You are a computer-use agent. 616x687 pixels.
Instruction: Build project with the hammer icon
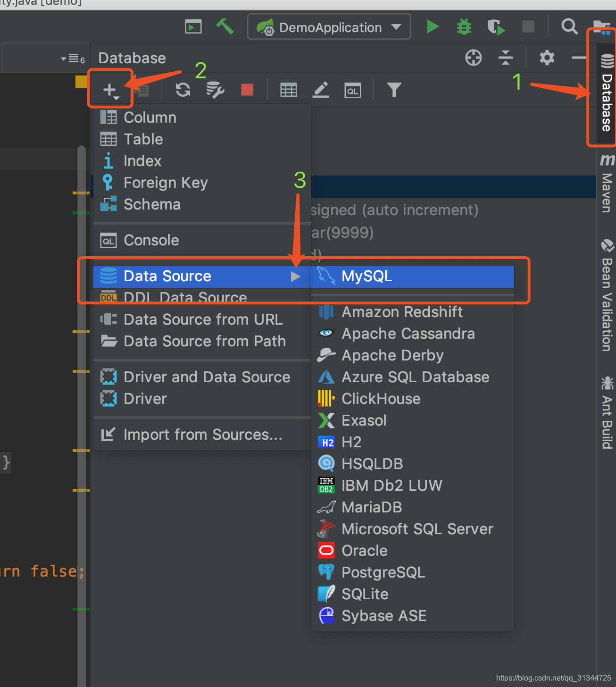pos(225,26)
